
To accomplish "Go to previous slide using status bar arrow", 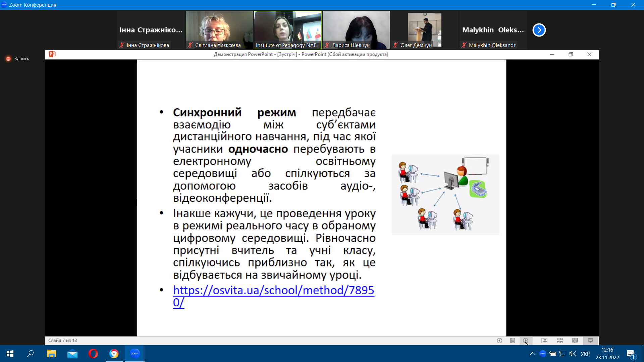I will coord(499,341).
